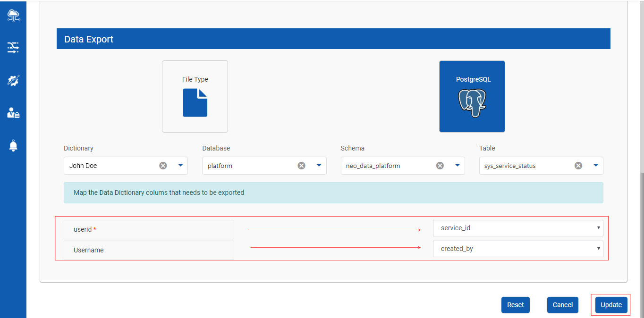This screenshot has width=644, height=318.
Task: Select the File Type export card
Action: pos(195,96)
